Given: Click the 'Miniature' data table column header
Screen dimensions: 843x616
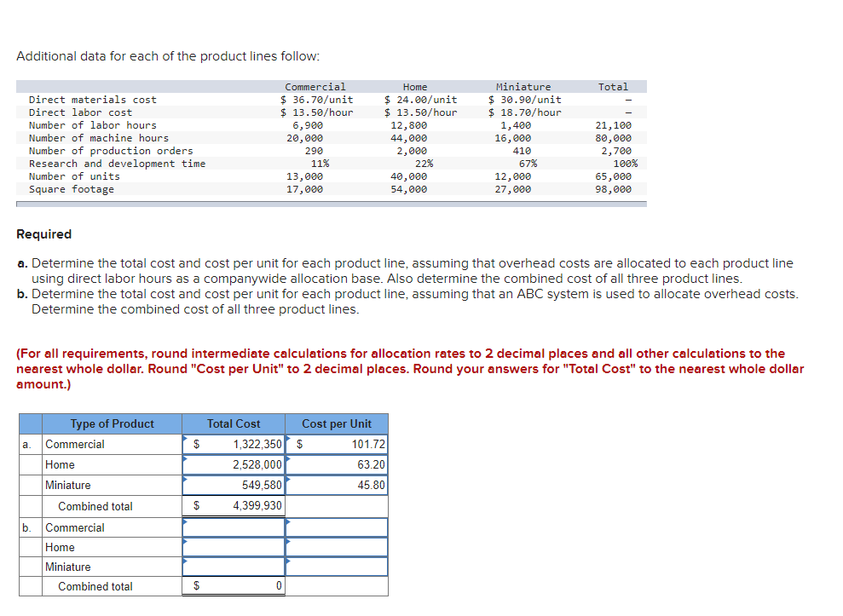Looking at the screenshot, I should pos(523,87).
